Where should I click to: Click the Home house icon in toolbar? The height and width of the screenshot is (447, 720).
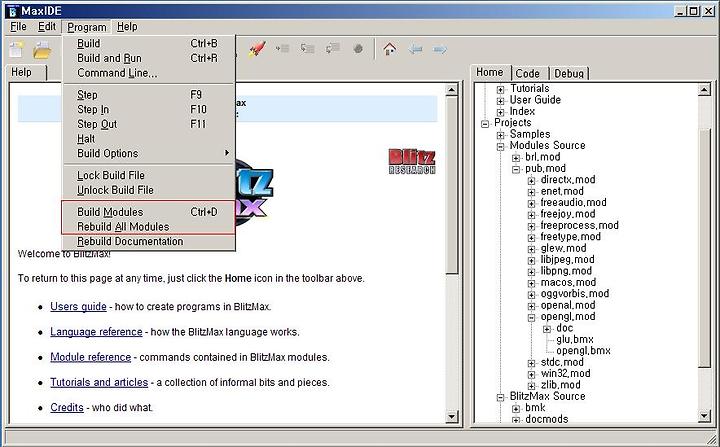tap(389, 48)
